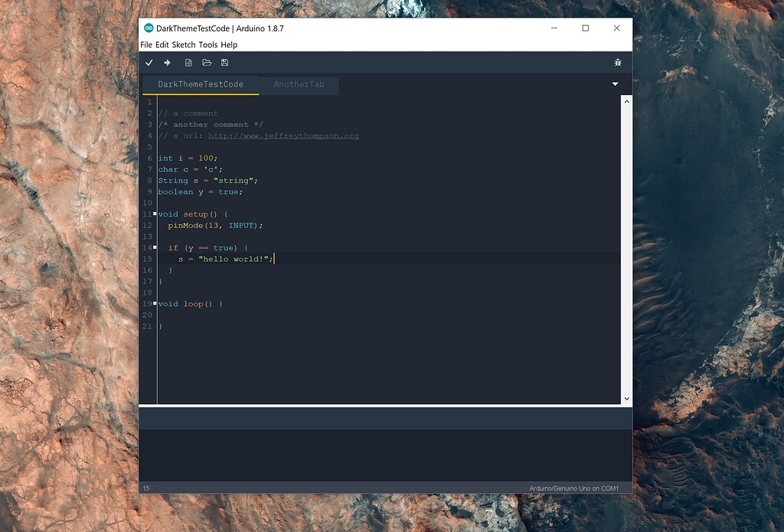Collapse the setup() function fold marker
The image size is (784, 532).
click(155, 214)
